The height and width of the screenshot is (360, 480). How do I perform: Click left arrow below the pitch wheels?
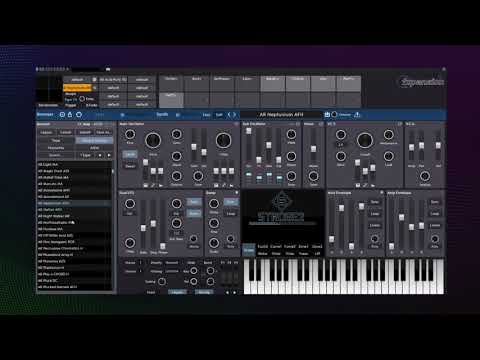228,292
